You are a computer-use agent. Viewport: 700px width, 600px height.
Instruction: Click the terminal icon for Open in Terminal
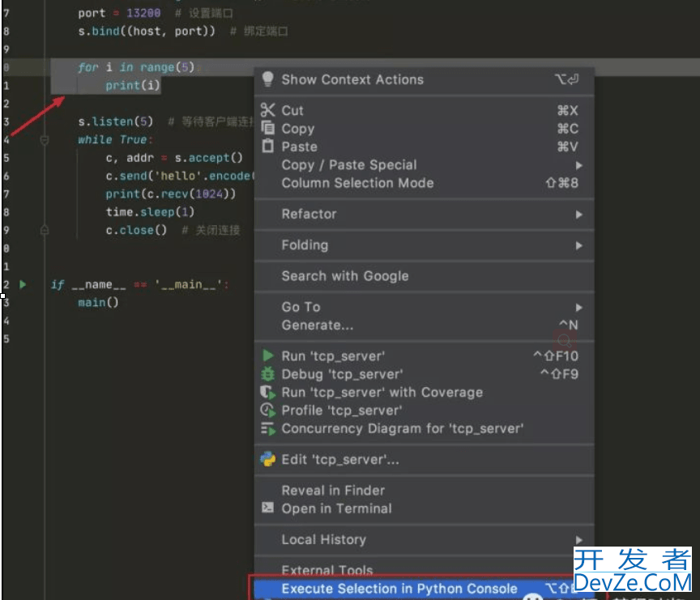coord(268,508)
